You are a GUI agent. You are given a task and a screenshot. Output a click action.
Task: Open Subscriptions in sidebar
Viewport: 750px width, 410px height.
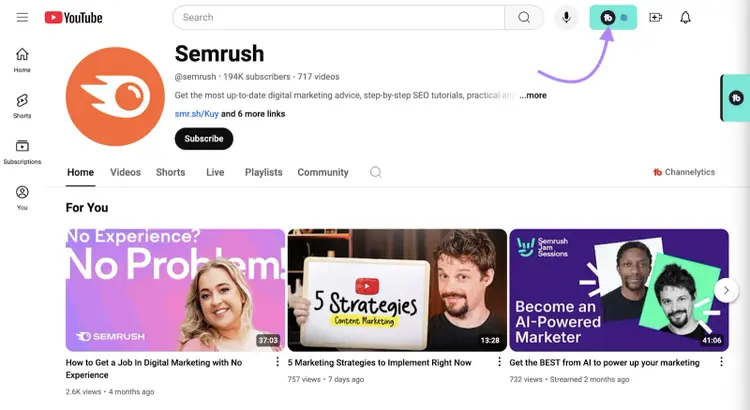(x=22, y=152)
